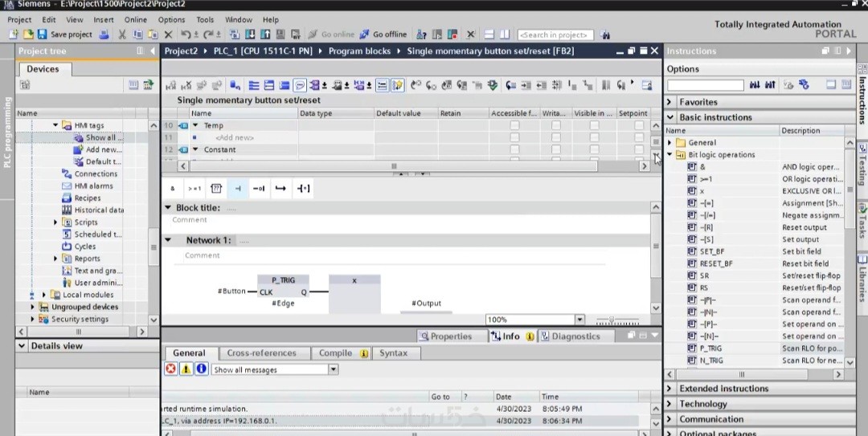Collapse Block title section
This screenshot has width=868, height=436.
tap(168, 207)
